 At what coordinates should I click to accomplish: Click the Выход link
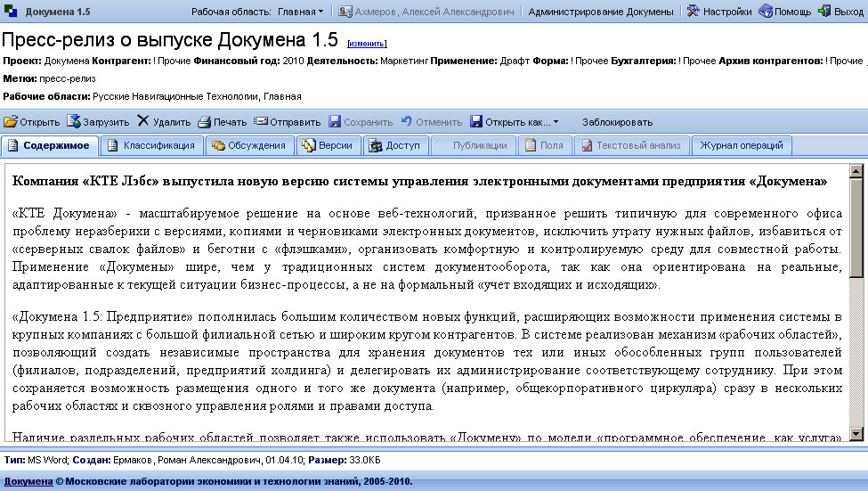pyautogui.click(x=848, y=12)
